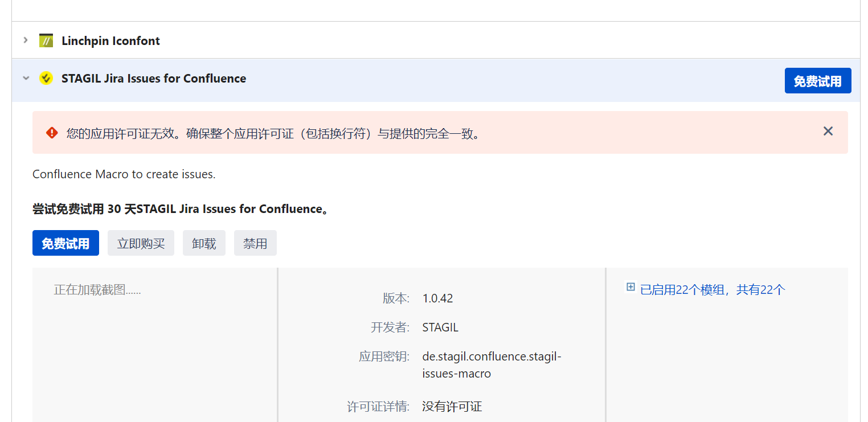Click 立即购买 to buy the app now
The height and width of the screenshot is (422, 868).
point(141,243)
